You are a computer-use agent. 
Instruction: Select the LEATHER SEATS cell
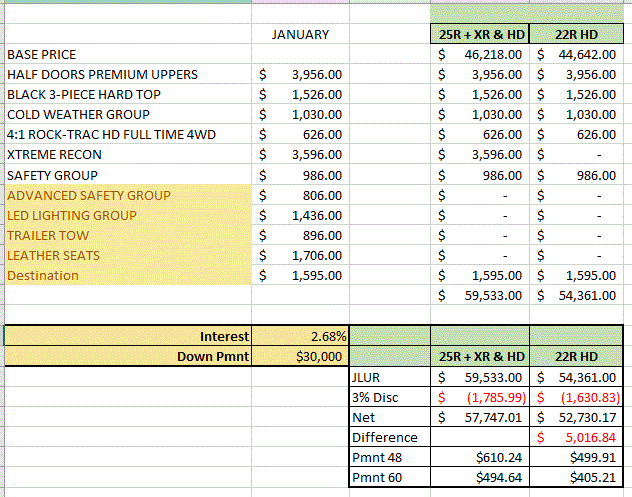click(128, 255)
